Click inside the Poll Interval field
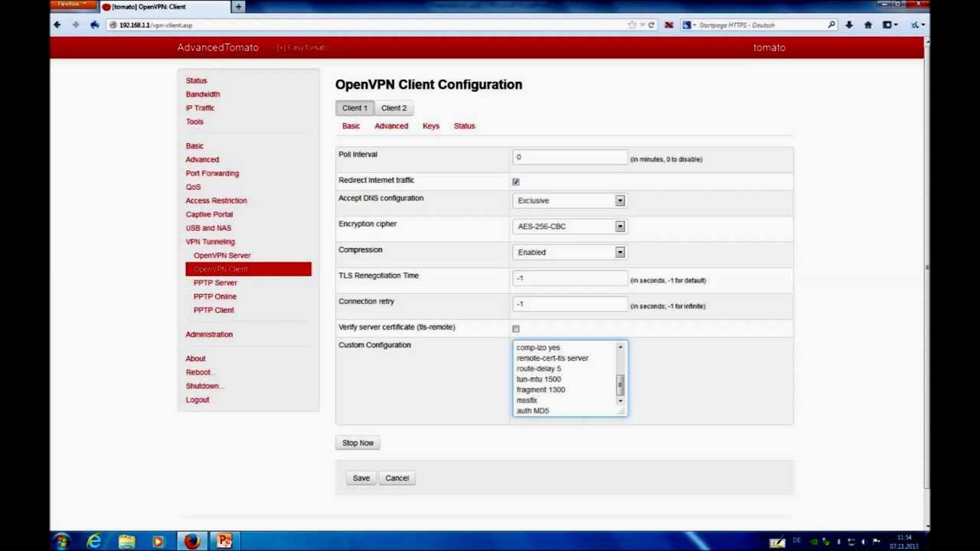 click(x=570, y=157)
